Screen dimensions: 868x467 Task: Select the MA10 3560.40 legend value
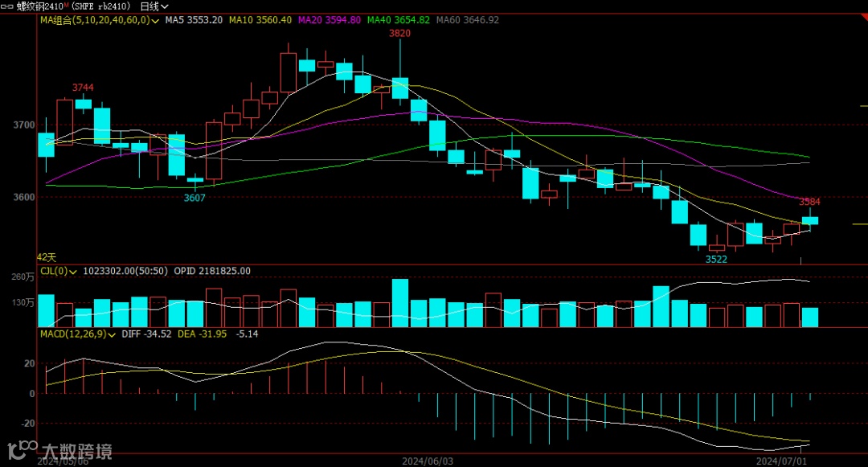click(260, 20)
